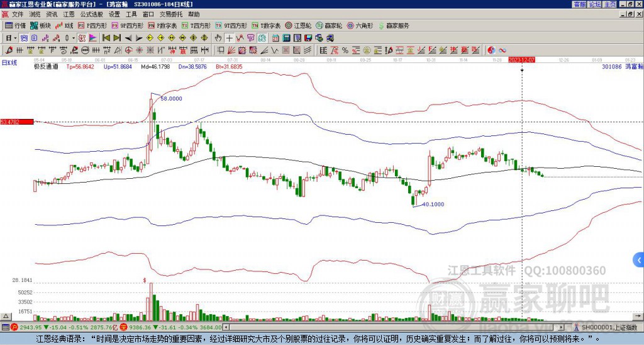Image resolution: width=644 pixels, height=345 pixels.
Task: Switch to K线 candlestick chart
Action: click(64, 25)
